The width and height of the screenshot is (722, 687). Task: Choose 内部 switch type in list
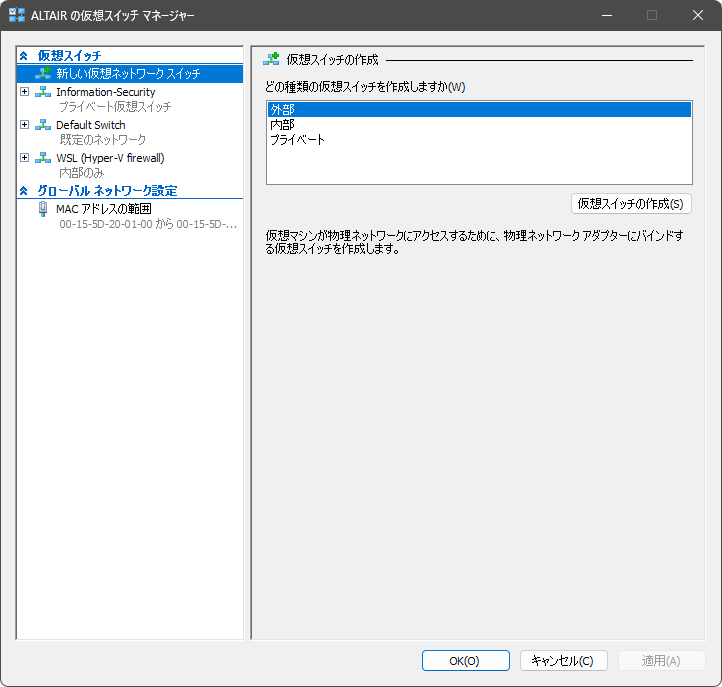point(479,124)
